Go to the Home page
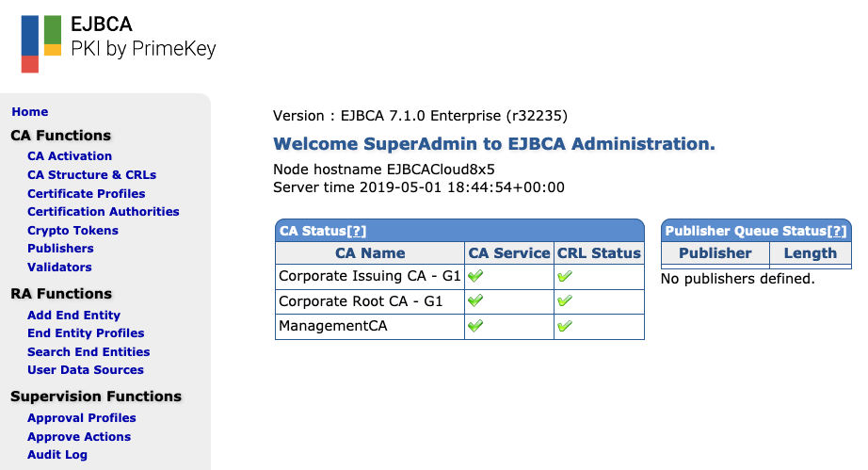The image size is (868, 470). pyautogui.click(x=30, y=112)
